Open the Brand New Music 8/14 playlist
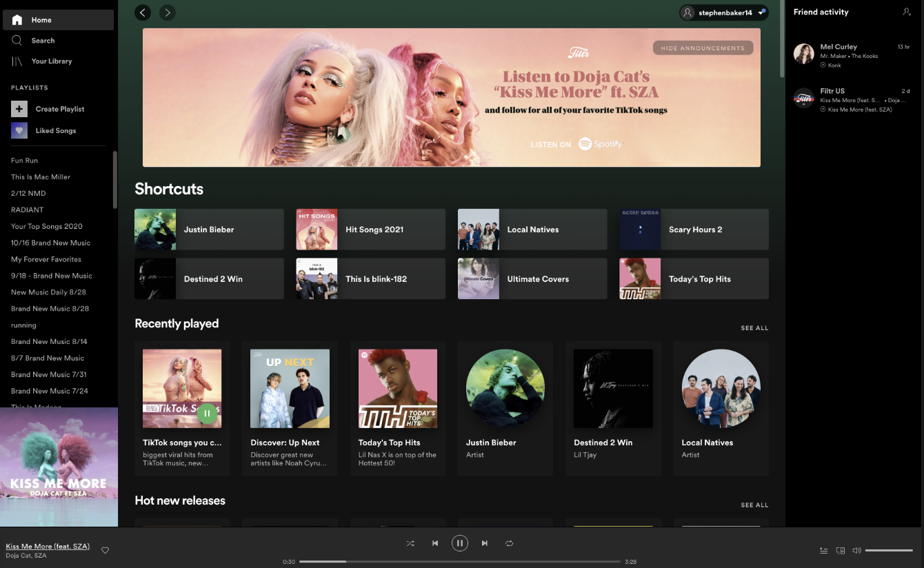The height and width of the screenshot is (568, 924). point(50,342)
